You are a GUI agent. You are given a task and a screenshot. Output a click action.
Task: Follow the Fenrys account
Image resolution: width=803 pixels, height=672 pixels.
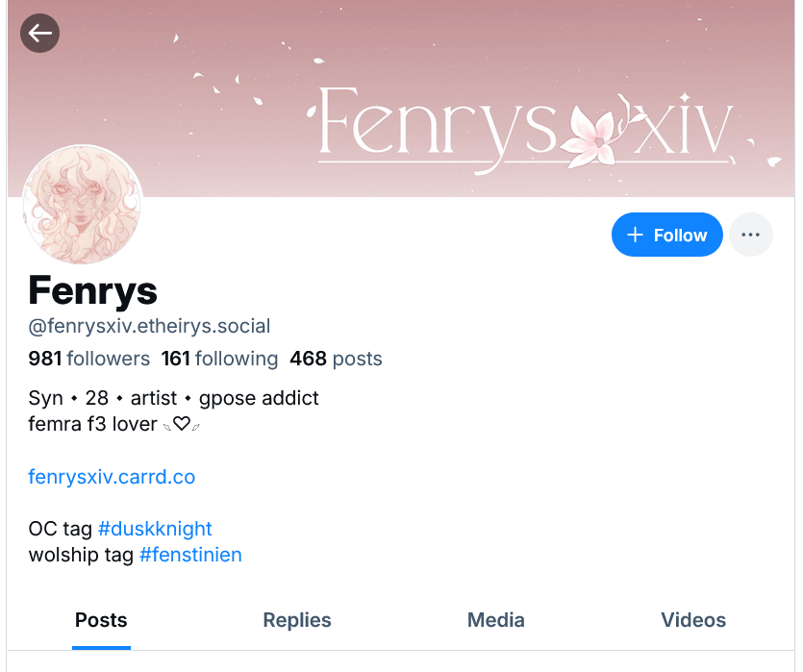click(666, 235)
